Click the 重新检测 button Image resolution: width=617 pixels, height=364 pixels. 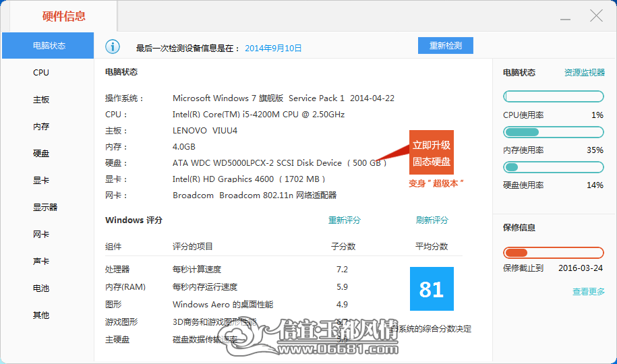click(x=446, y=46)
